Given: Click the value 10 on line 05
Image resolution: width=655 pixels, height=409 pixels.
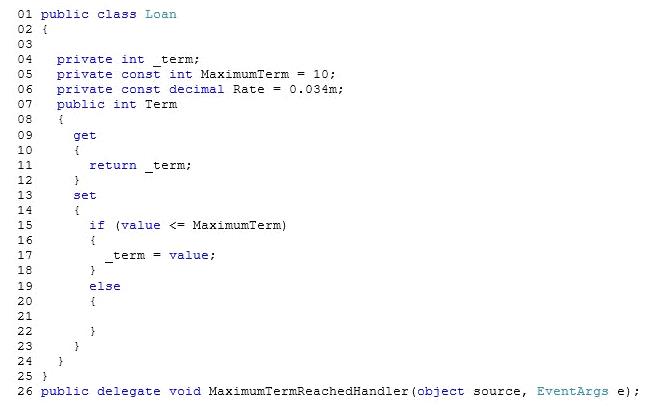Looking at the screenshot, I should 321,74.
